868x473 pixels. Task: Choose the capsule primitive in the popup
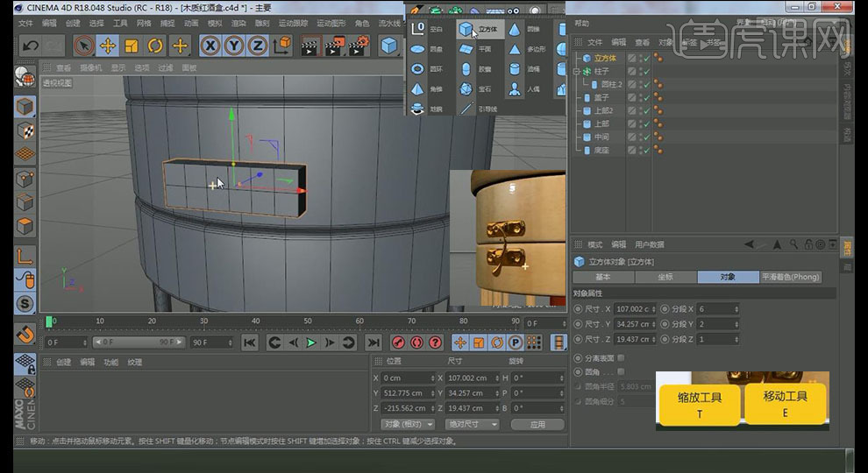(x=477, y=69)
